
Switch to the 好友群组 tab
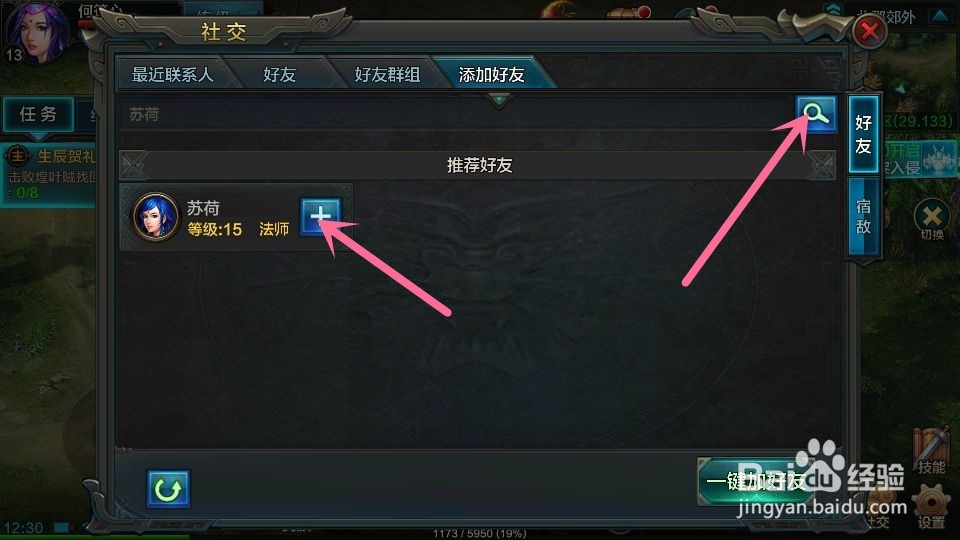click(387, 74)
